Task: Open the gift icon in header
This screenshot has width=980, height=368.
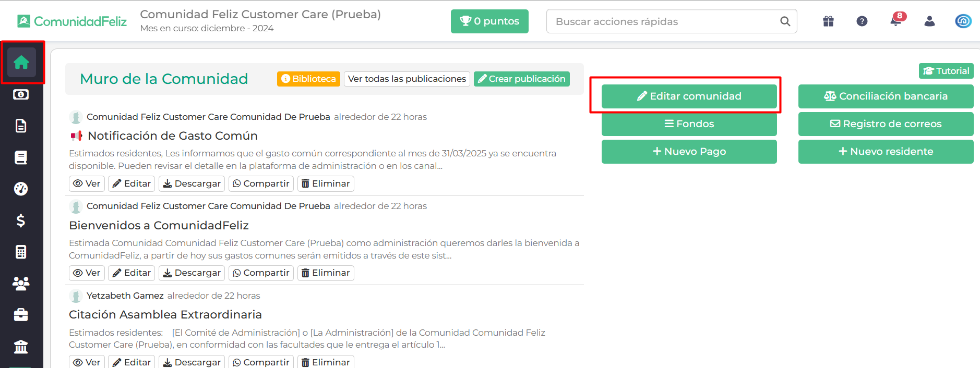Action: pos(828,21)
